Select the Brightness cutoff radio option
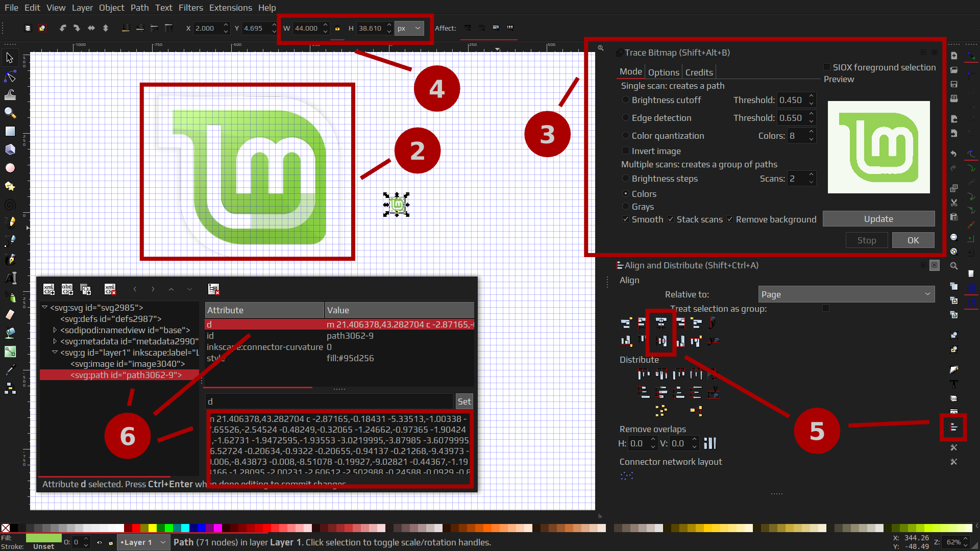The image size is (980, 551). [x=626, y=100]
